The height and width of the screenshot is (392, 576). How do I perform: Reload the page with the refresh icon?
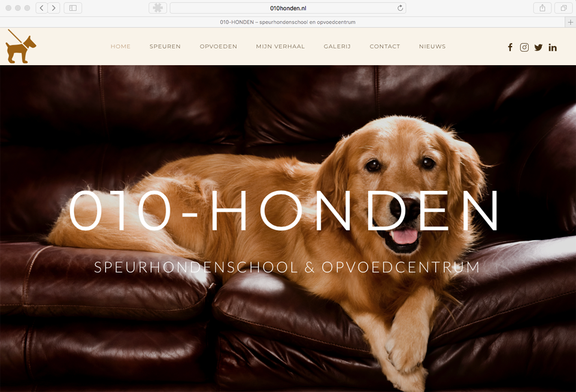click(400, 8)
